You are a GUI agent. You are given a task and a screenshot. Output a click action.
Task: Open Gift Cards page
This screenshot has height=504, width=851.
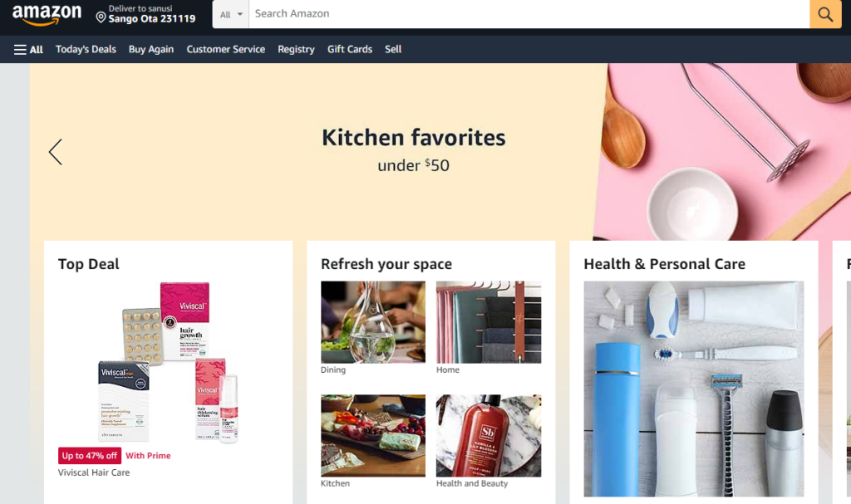[350, 49]
